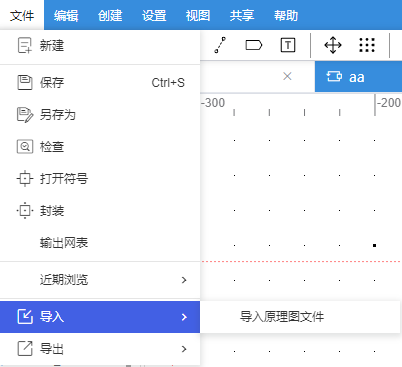Select 打开符号 in the menu
This screenshot has width=402, height=367.
[x=100, y=179]
